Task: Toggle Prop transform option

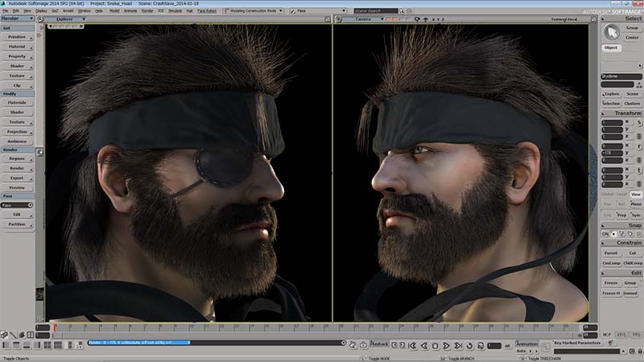Action: click(621, 215)
